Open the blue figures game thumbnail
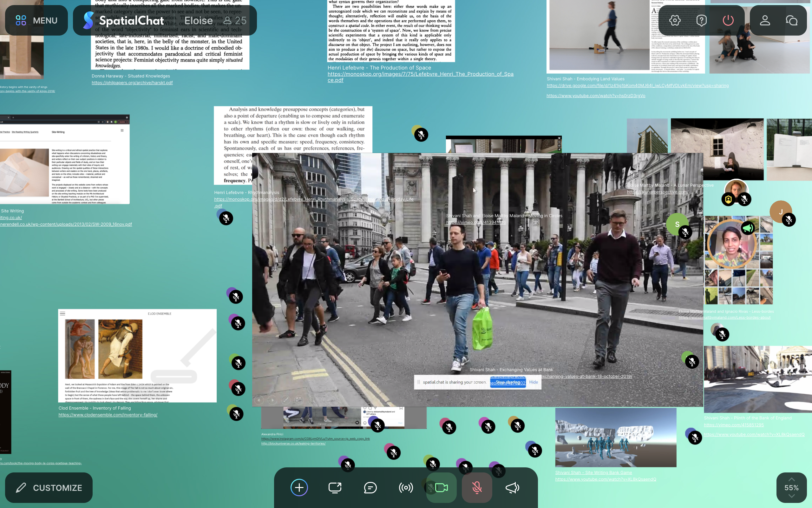This screenshot has height=508, width=812. pos(616,438)
